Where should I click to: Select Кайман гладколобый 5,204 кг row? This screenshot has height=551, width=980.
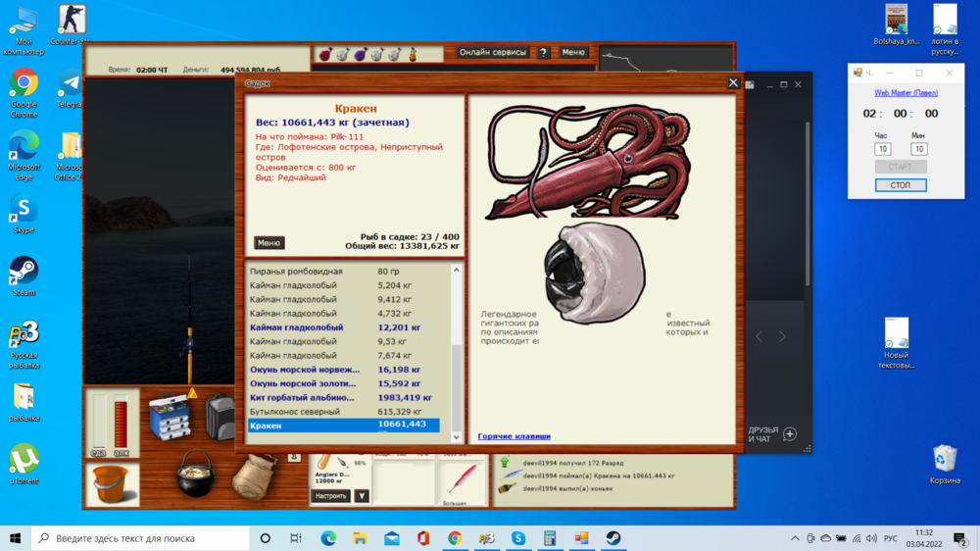[x=344, y=285]
